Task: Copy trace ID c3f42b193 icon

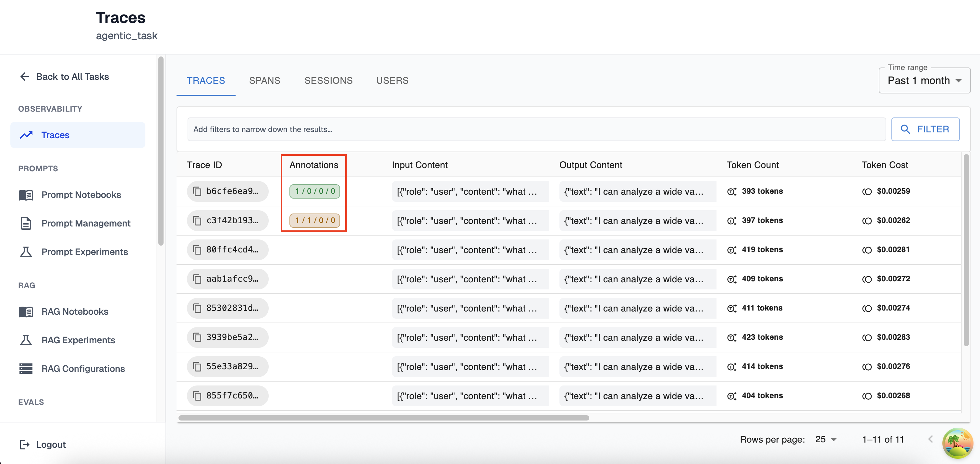Action: click(197, 221)
